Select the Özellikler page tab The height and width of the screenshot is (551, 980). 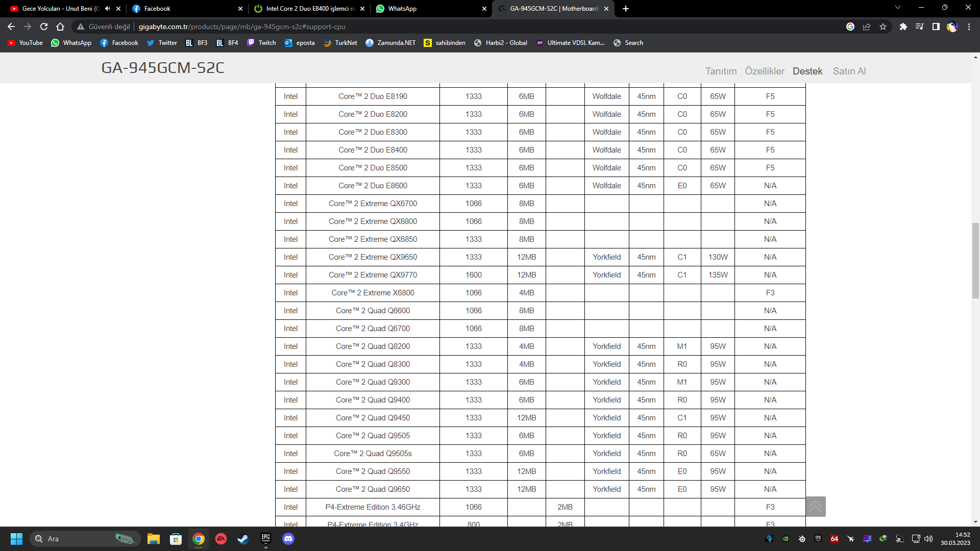(764, 71)
